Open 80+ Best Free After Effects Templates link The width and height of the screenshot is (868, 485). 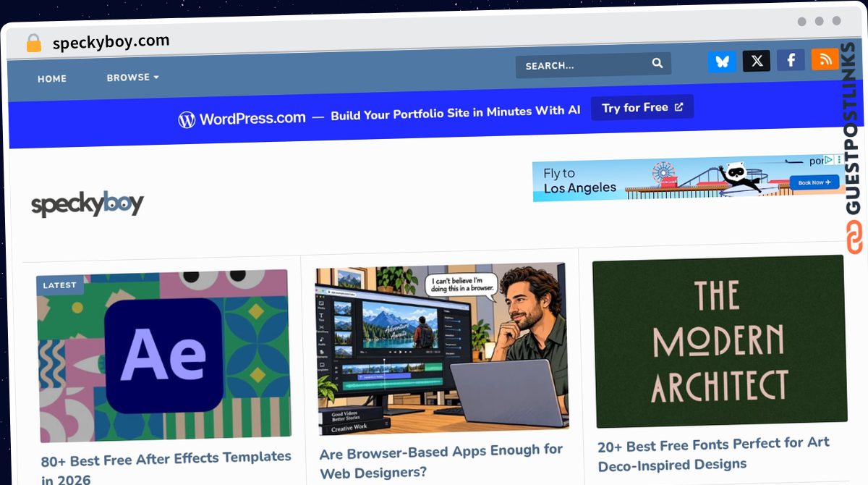(166, 468)
